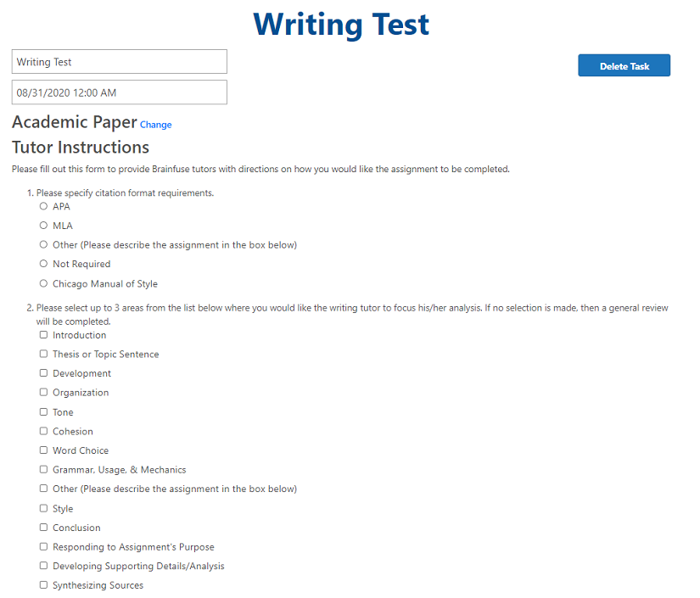Click the Delete Task button

point(624,66)
